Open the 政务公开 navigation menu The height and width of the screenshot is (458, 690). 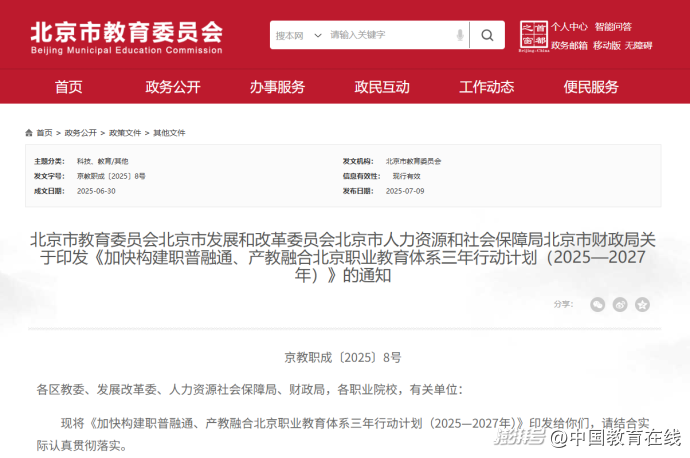[173, 87]
